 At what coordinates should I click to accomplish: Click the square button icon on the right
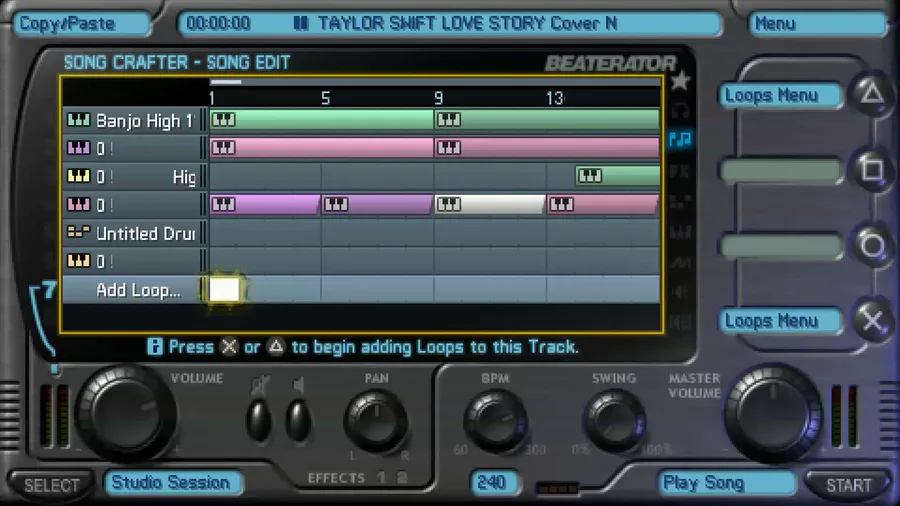coord(872,169)
